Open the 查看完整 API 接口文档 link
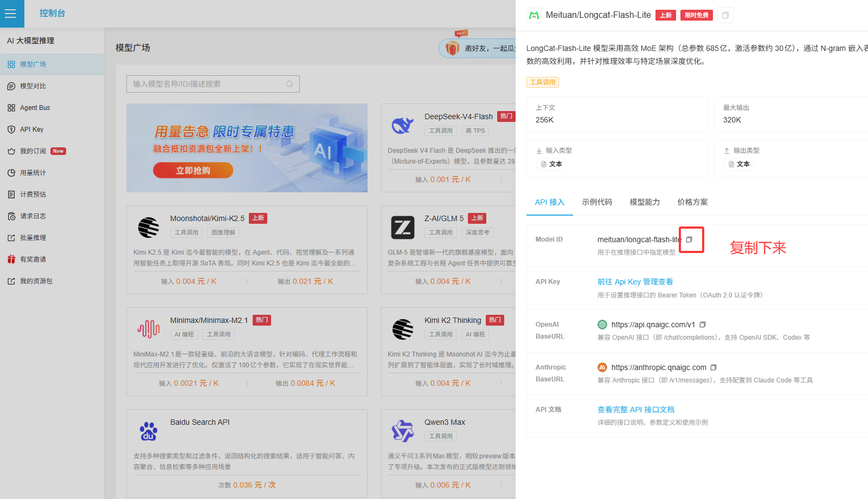Screen dimensions: 868x499 (x=636, y=410)
